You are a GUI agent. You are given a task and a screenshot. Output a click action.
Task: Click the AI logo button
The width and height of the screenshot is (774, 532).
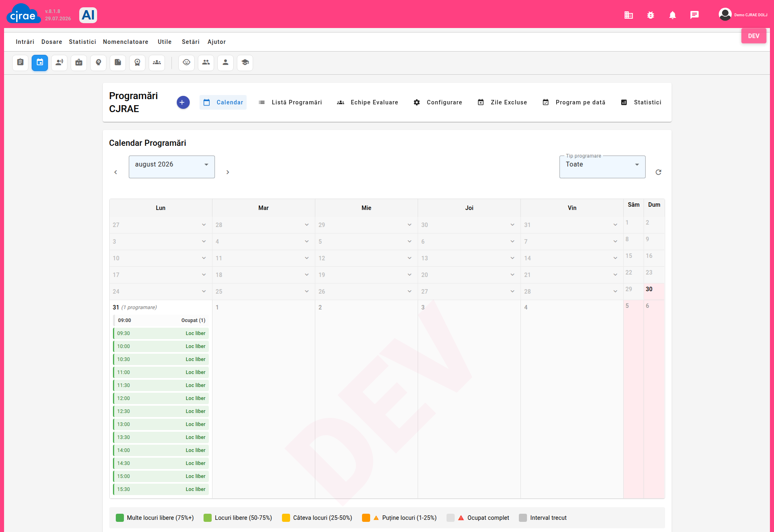pos(88,15)
